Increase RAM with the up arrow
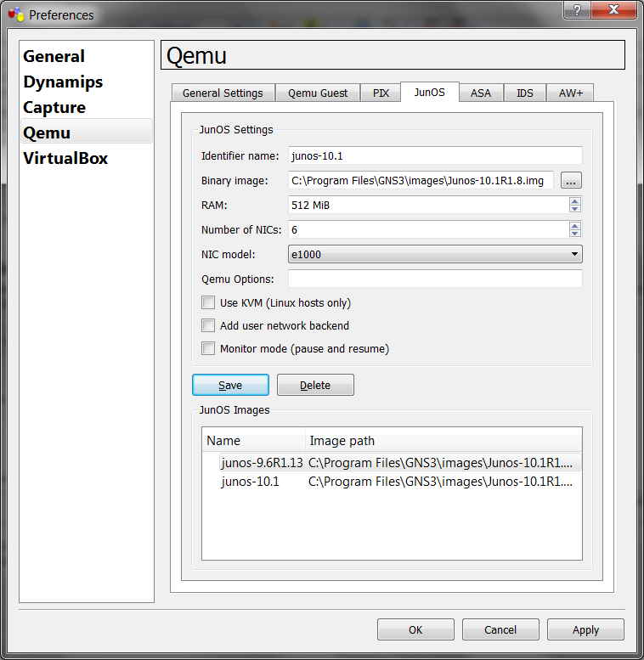 (575, 201)
